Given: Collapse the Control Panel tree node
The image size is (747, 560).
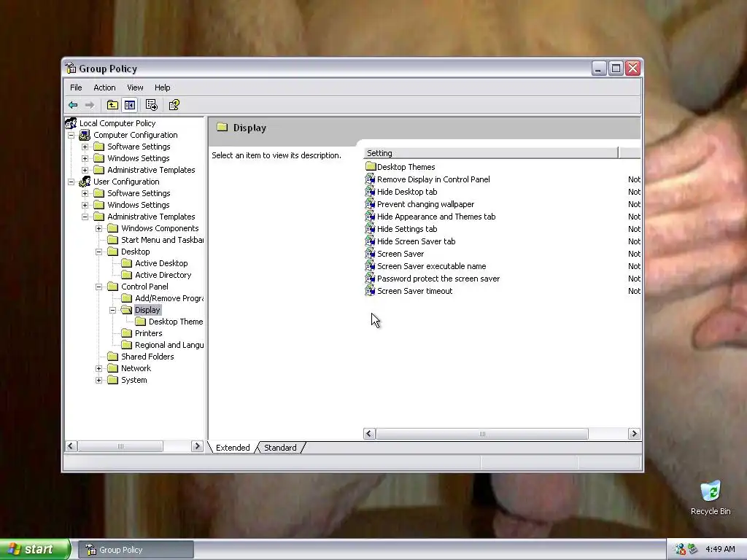Looking at the screenshot, I should point(98,287).
